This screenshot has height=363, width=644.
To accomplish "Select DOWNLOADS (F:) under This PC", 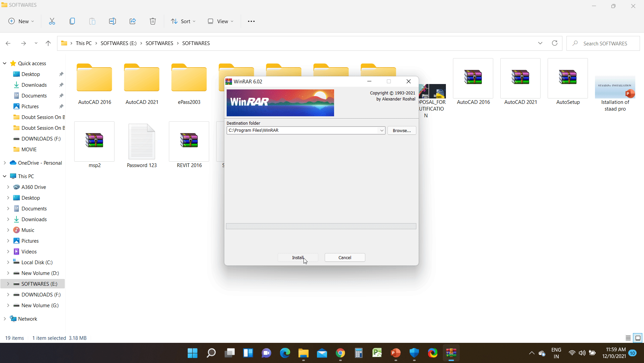I will (x=41, y=294).
